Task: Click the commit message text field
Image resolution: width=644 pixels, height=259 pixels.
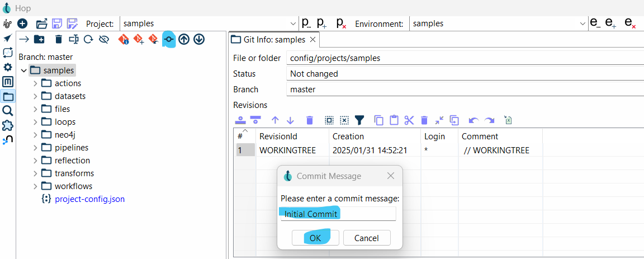Action: tap(338, 214)
